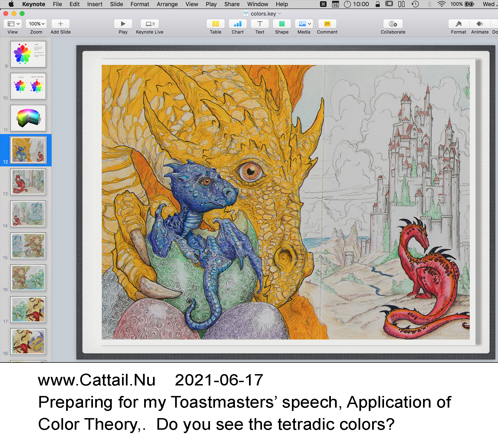Open the Share menu
This screenshot has height=448, width=498.
pyautogui.click(x=232, y=4)
